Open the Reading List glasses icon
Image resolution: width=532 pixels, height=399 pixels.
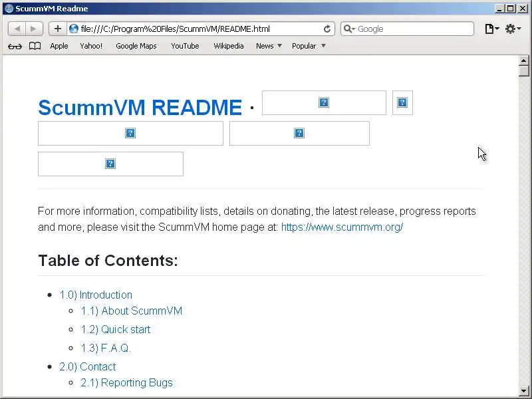click(x=15, y=46)
